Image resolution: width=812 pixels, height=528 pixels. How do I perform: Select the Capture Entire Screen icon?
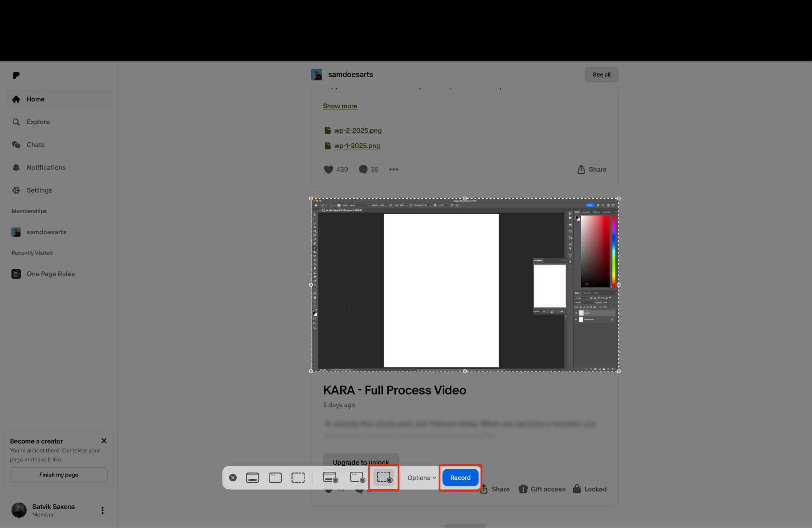[x=253, y=477]
